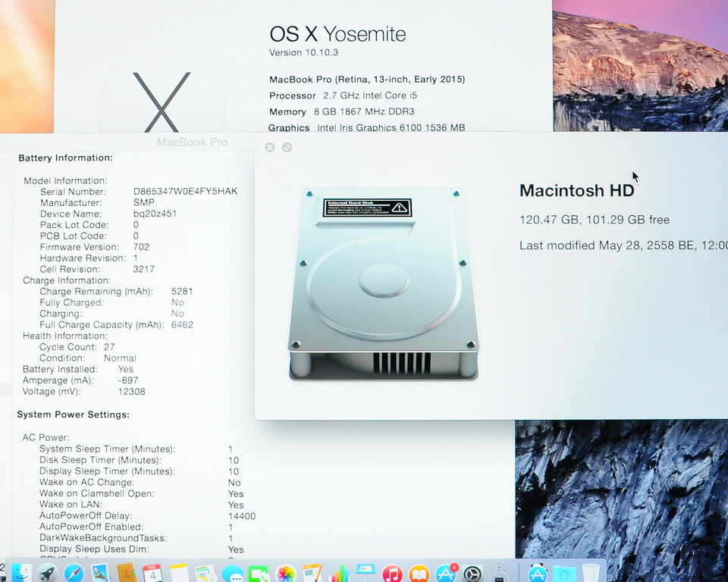Open FaceTime green icon in dock
Image resolution: width=728 pixels, height=582 pixels.
point(259,574)
